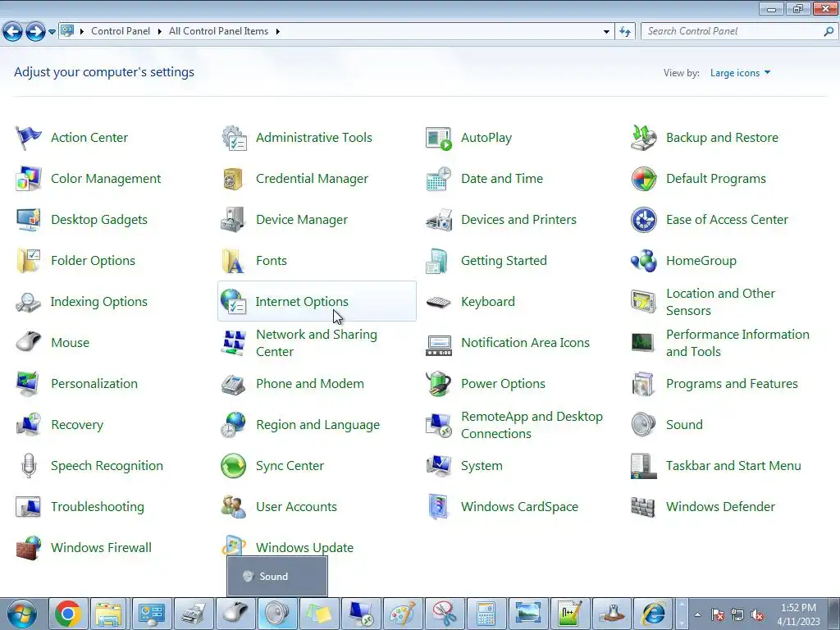Click Taskbar and Start Menu link
Image resolution: width=840 pixels, height=630 pixels.
(x=733, y=466)
